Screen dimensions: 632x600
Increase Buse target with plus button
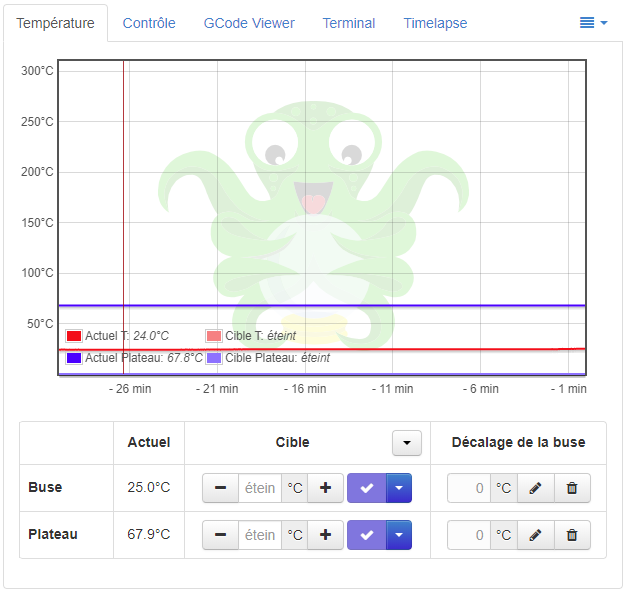pyautogui.click(x=325, y=488)
